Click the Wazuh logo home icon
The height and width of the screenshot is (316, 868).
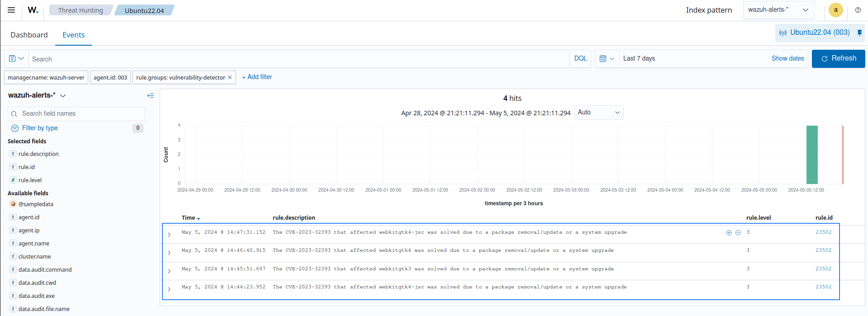(x=33, y=10)
